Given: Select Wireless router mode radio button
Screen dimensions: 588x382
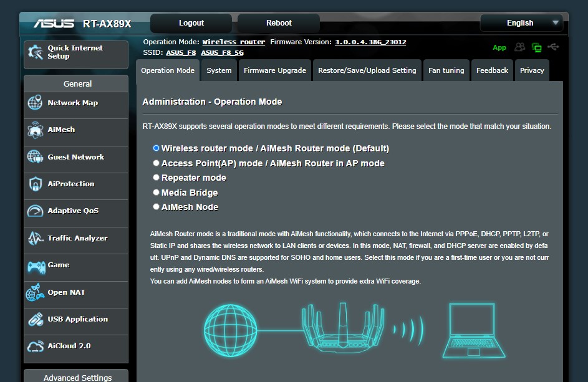Looking at the screenshot, I should click(156, 148).
